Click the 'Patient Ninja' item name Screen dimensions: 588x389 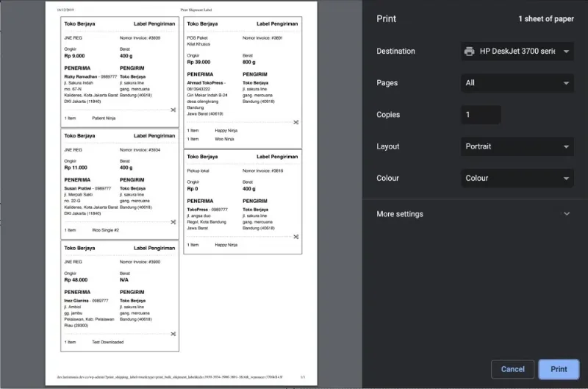(104, 118)
